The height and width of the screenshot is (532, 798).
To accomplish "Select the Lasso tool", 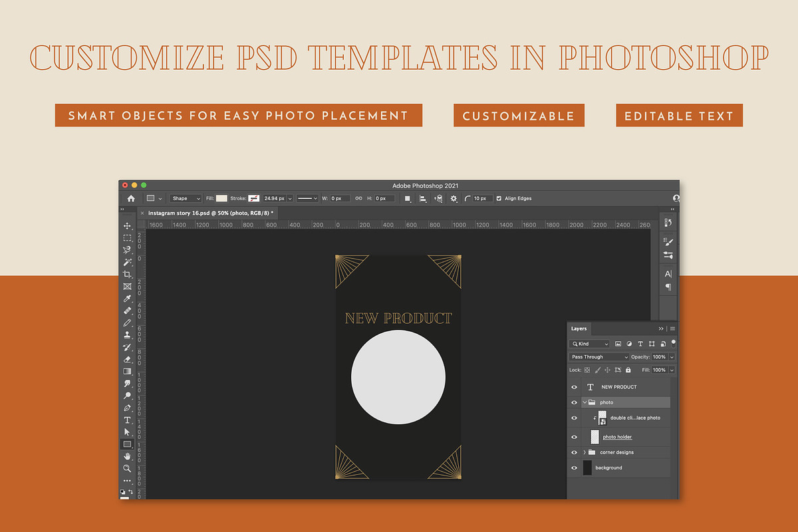I will click(127, 250).
